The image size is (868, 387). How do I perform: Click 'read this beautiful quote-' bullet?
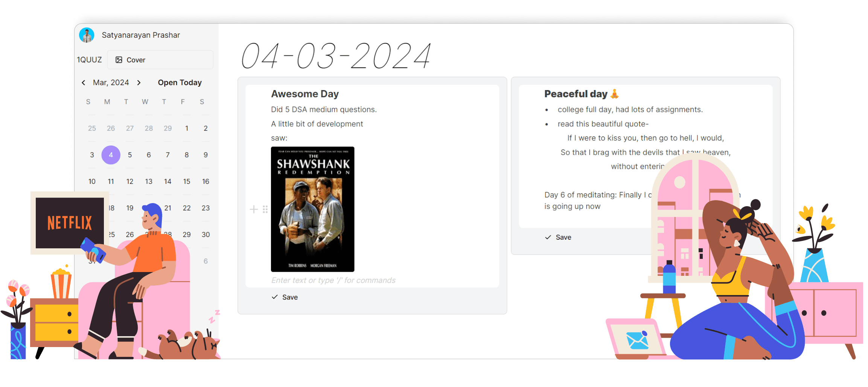[603, 124]
